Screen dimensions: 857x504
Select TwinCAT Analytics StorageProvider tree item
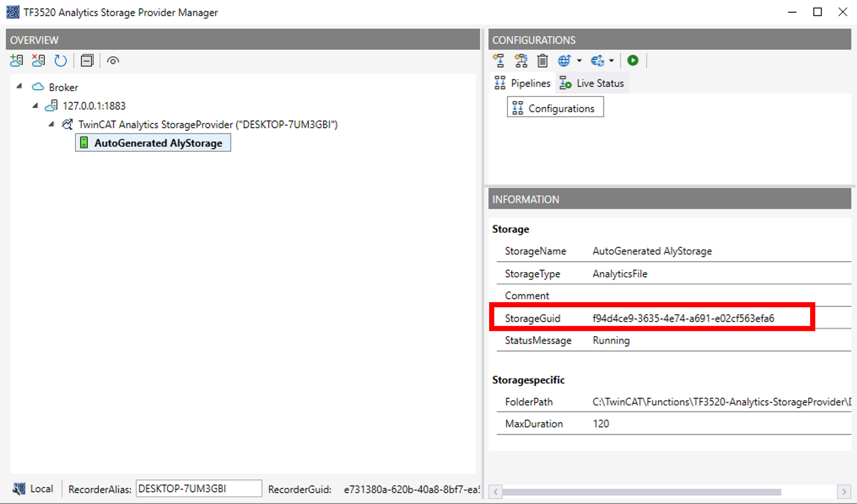pos(208,124)
